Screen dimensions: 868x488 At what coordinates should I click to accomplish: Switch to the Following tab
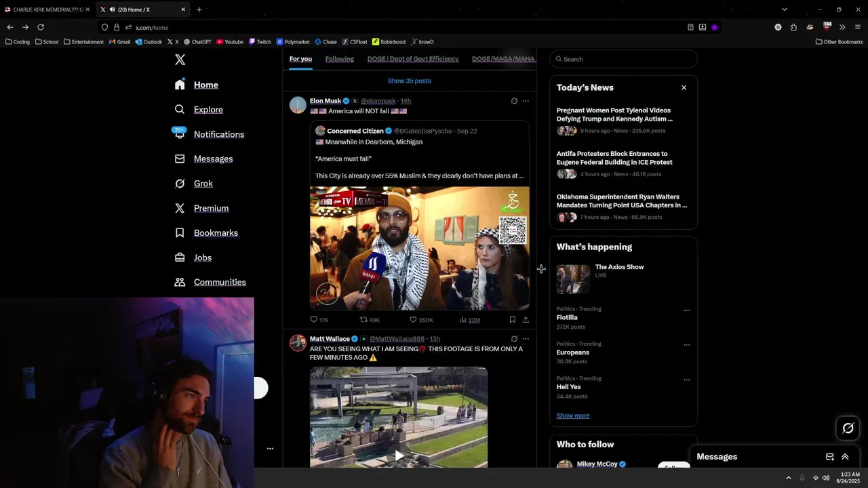point(339,59)
